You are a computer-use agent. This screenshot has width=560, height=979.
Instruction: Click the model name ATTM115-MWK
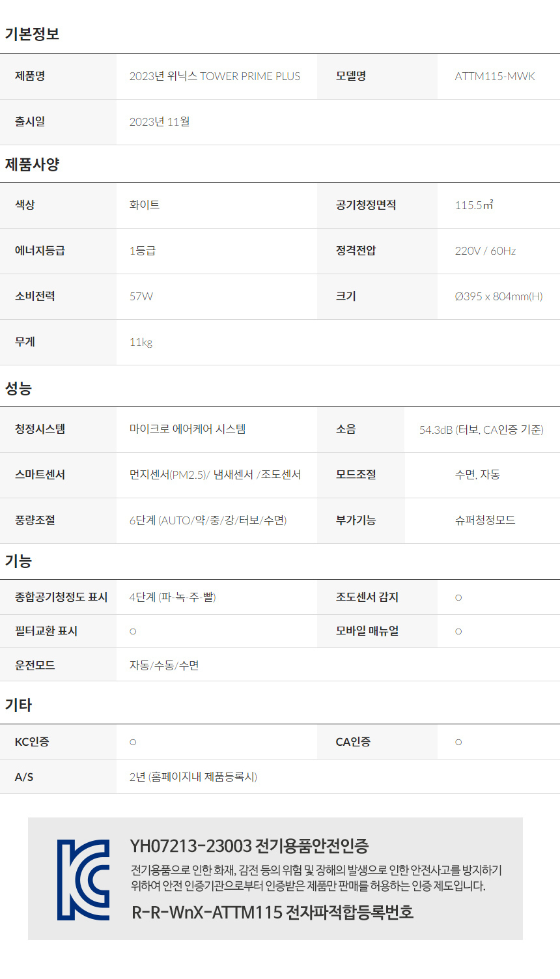(495, 76)
